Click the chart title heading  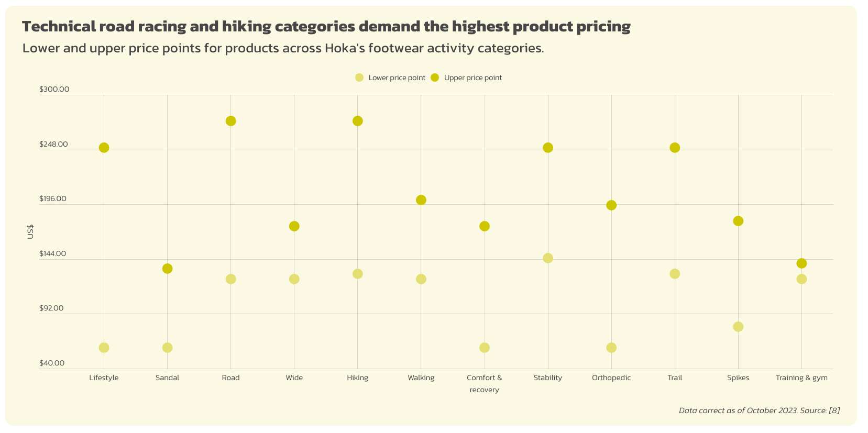point(326,27)
